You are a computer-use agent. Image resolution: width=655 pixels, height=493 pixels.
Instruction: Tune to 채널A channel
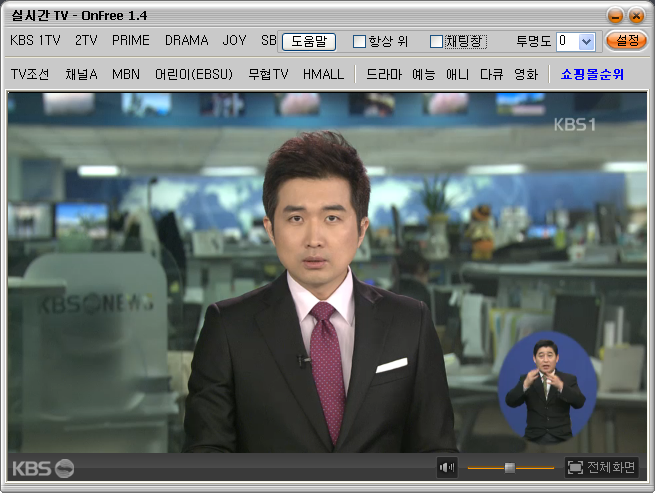[x=81, y=74]
